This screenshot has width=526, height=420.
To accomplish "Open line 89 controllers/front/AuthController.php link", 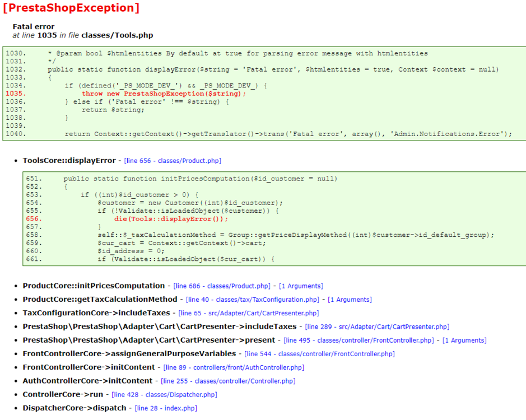I will pyautogui.click(x=234, y=367).
